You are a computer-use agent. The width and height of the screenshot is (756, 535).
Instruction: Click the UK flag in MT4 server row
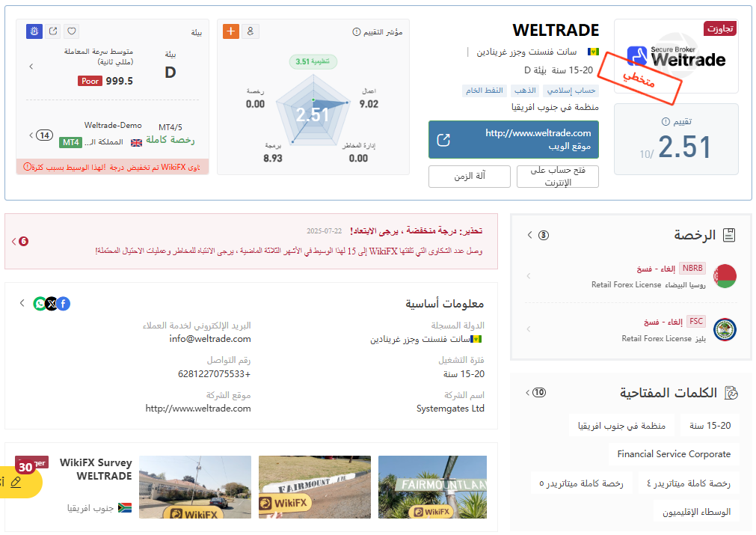[136, 143]
